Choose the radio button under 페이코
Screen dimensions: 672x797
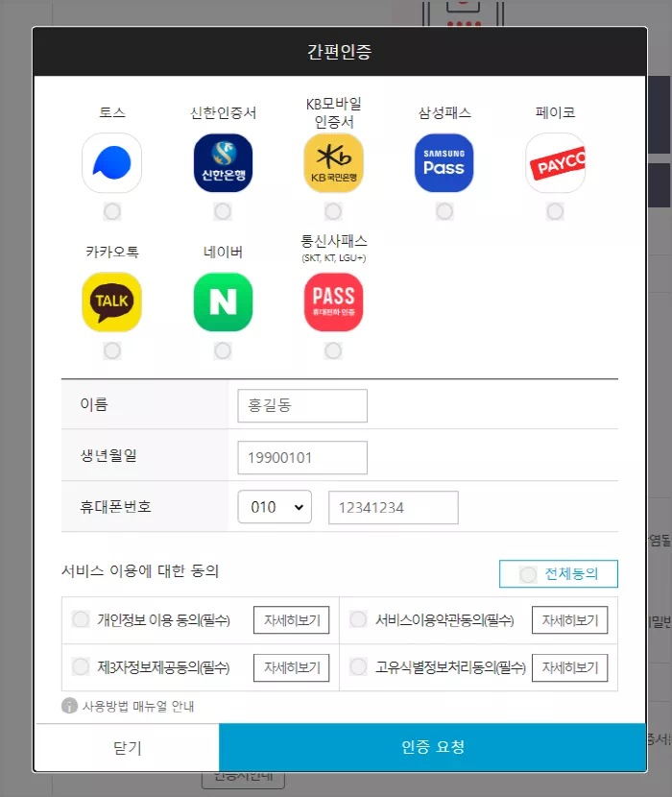point(555,211)
